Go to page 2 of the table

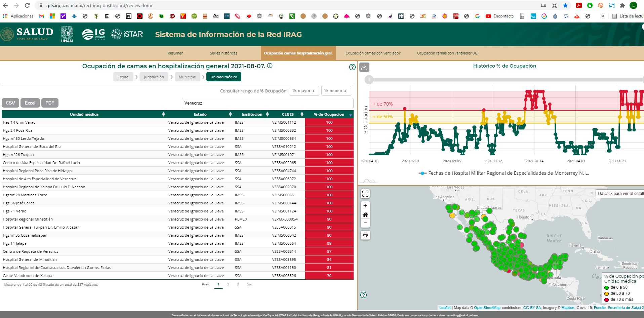(228, 284)
